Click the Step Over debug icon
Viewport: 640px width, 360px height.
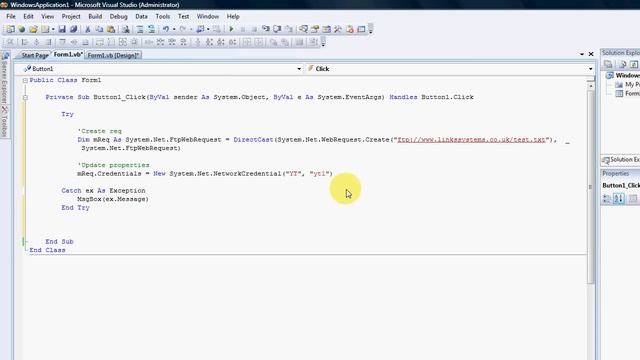(277, 29)
